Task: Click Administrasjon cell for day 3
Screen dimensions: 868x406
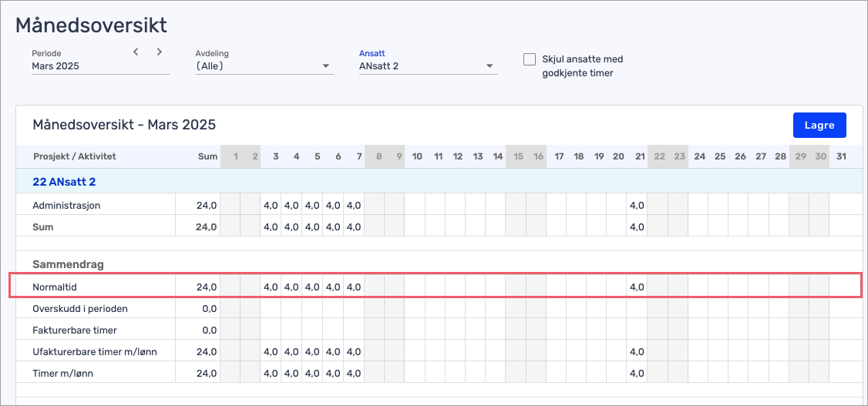Action: (x=271, y=205)
